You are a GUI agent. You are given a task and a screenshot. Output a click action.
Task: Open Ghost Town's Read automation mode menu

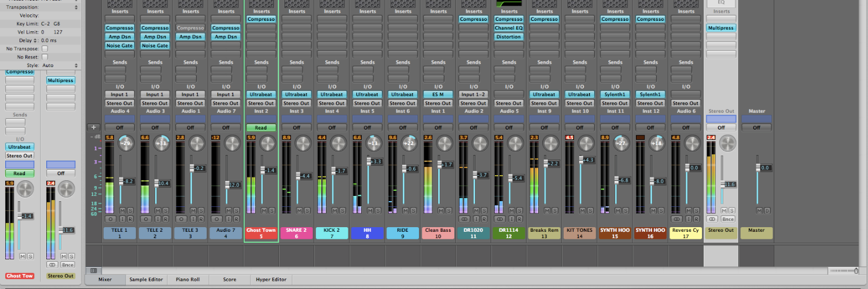261,128
